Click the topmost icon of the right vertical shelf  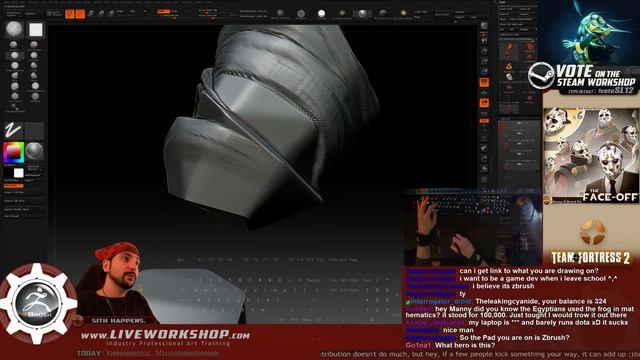[x=484, y=26]
